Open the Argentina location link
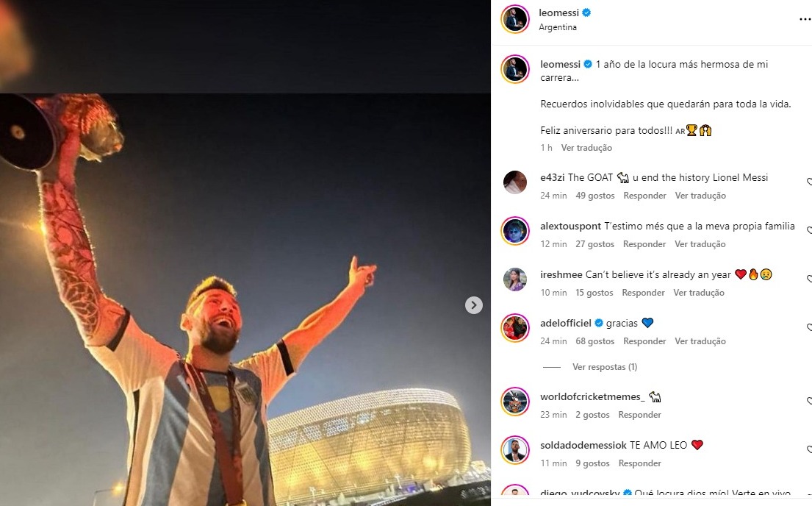 [558, 27]
